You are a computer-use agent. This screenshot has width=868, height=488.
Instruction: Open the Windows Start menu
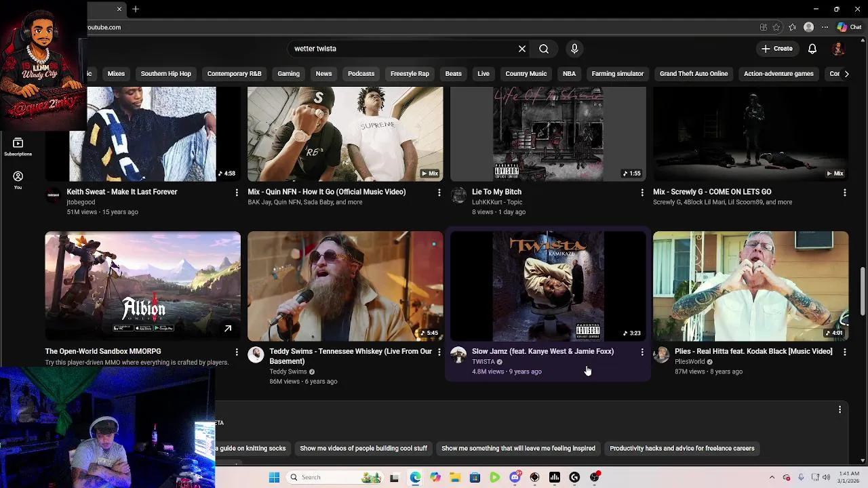pyautogui.click(x=274, y=477)
